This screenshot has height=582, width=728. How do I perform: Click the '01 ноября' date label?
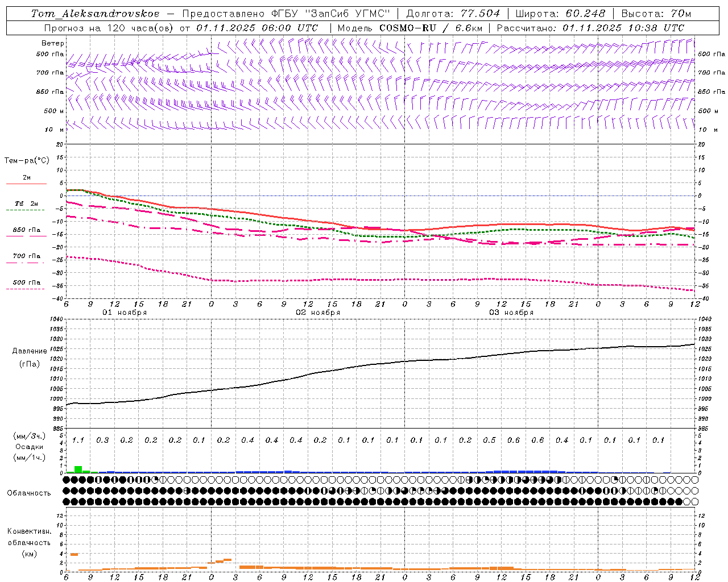125,313
